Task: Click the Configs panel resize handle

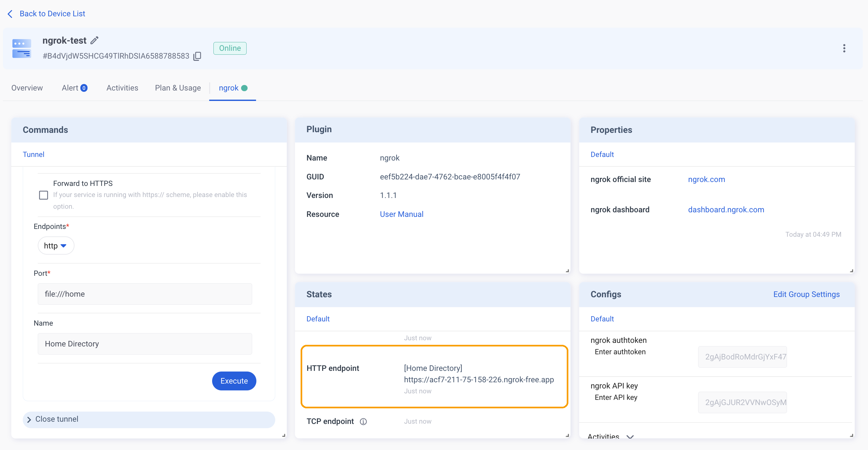Action: (851, 435)
